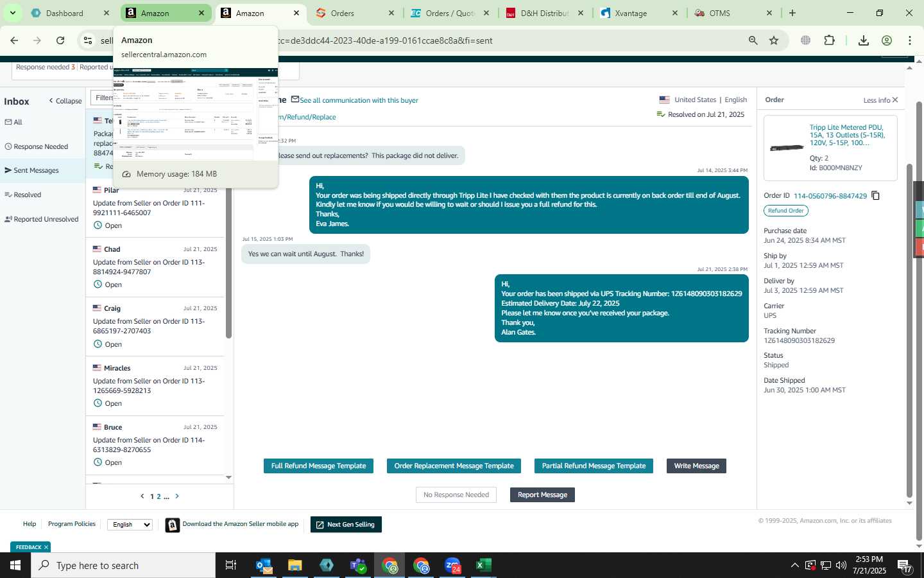Open Bruce's message thread
The height and width of the screenshot is (578, 924).
[x=155, y=445]
